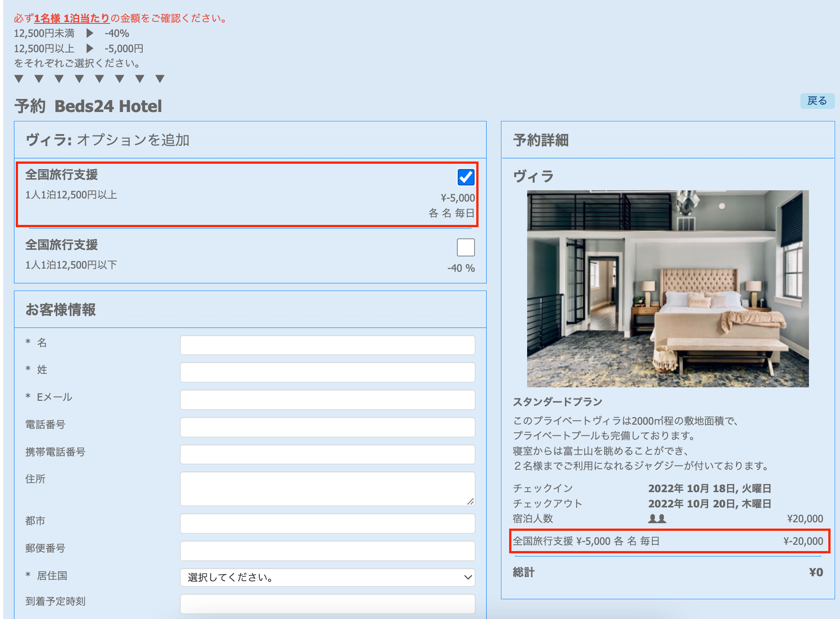Focus the 郵便番号 postal code field

327,551
